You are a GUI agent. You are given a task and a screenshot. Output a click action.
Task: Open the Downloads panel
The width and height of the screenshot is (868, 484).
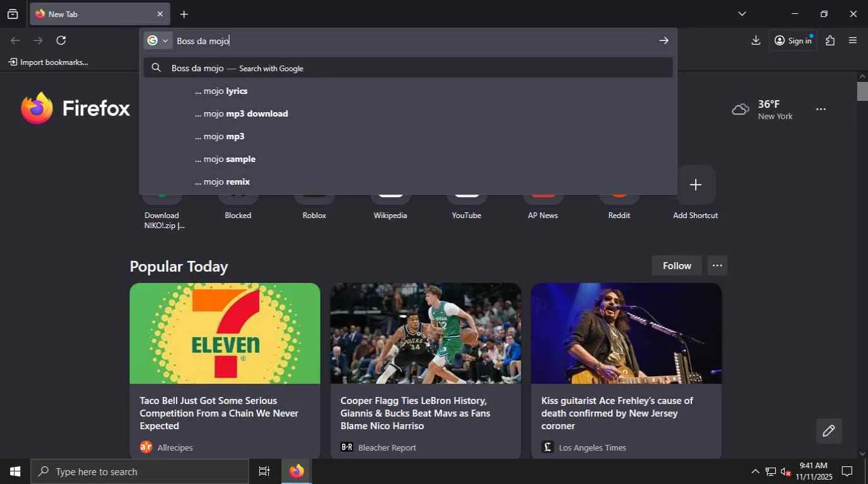tap(756, 40)
